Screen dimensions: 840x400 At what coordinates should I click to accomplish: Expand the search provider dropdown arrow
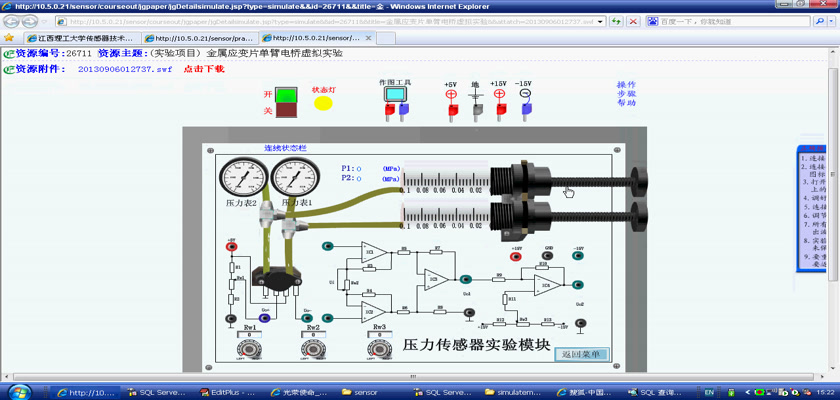[830, 21]
